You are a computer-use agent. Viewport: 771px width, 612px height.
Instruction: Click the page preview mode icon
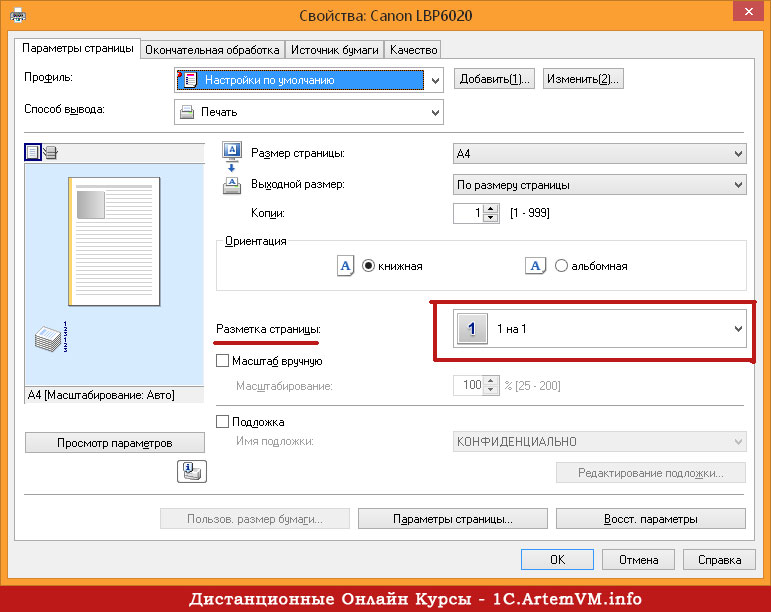click(x=32, y=152)
